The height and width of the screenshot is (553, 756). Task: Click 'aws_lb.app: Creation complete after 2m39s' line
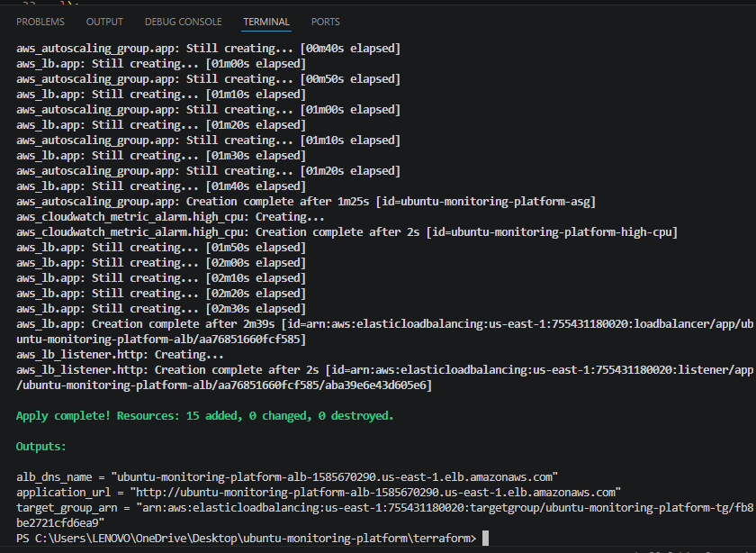(385, 324)
